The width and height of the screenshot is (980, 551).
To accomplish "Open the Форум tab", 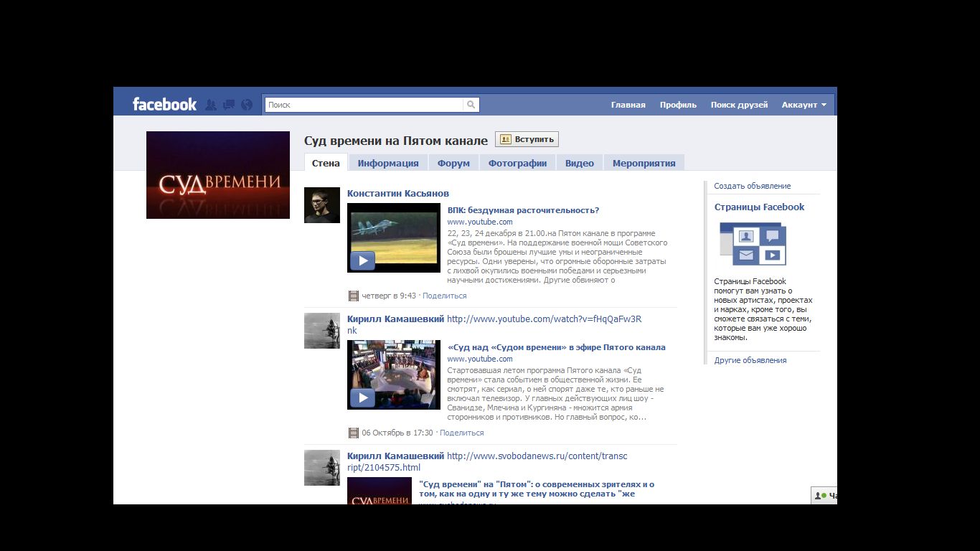I will (453, 163).
